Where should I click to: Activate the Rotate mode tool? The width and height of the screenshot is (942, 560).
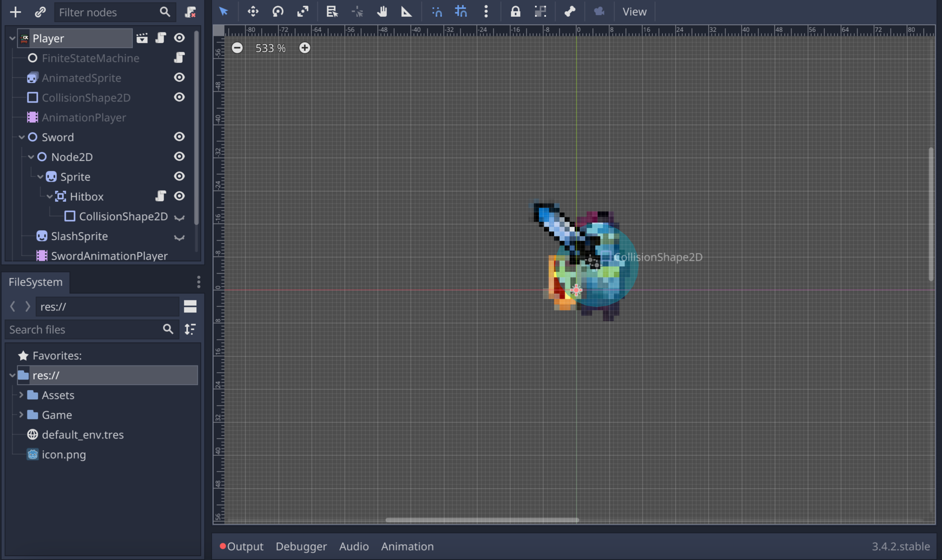tap(278, 11)
